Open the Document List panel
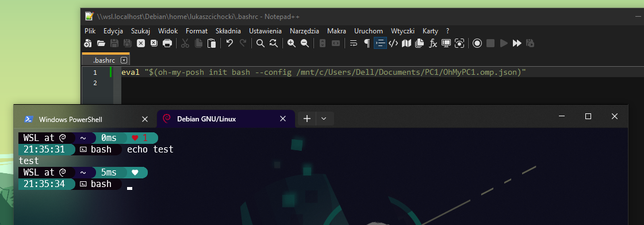 coord(419,43)
